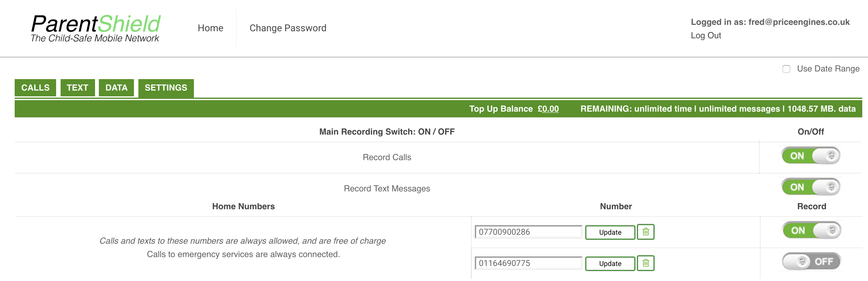Enable recording for 01164690775
The height and width of the screenshot is (281, 868).
click(x=811, y=262)
